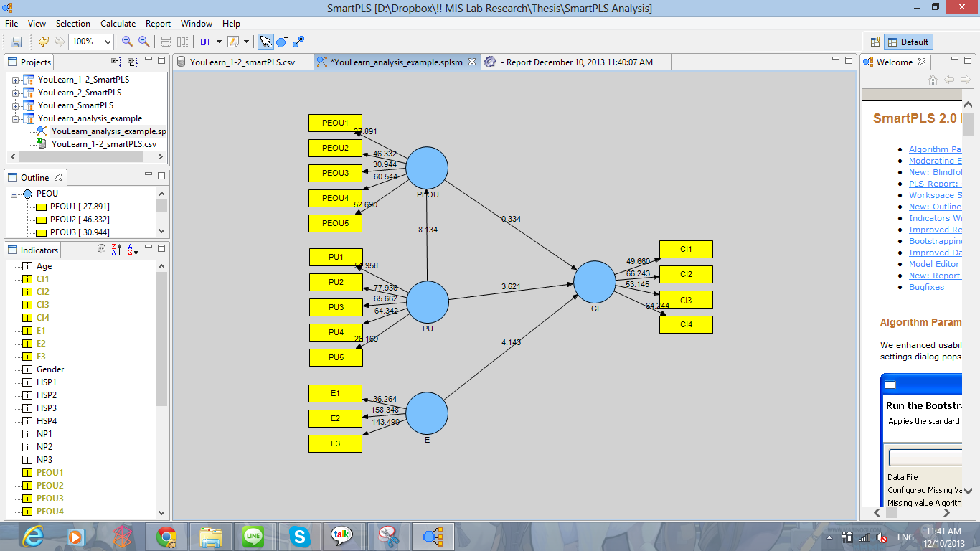Sort indicators ascending with A-Z icon

tap(132, 248)
